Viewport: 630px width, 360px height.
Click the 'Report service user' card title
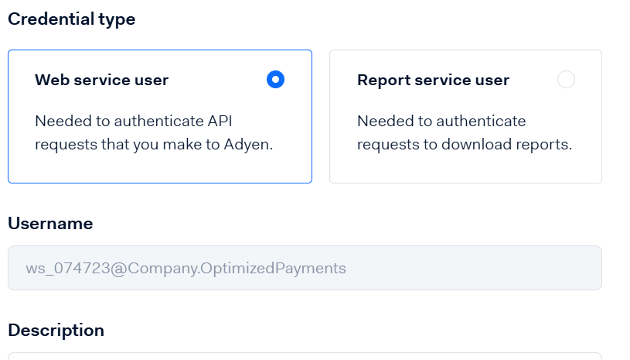point(433,80)
